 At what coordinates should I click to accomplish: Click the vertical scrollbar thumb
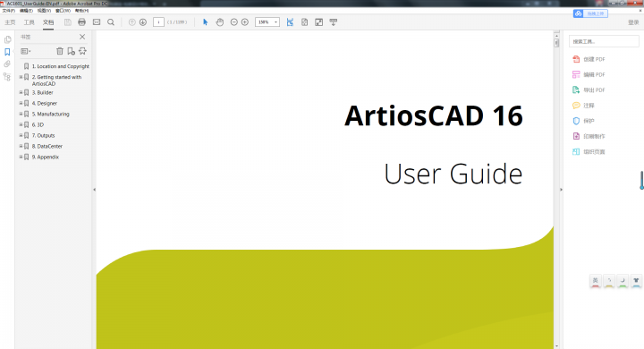tap(556, 43)
